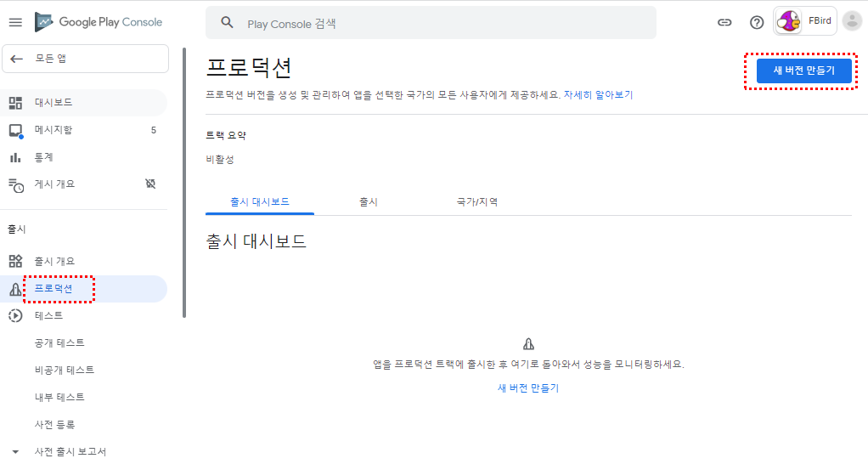Image resolution: width=868 pixels, height=464 pixels.
Task: Click the 프로덕션 page title
Action: point(249,67)
